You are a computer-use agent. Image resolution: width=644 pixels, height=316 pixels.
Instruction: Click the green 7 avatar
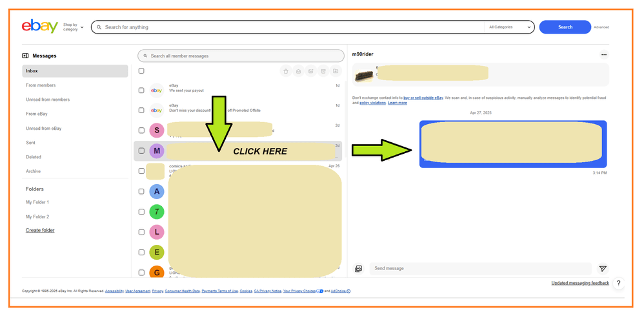pos(156,212)
